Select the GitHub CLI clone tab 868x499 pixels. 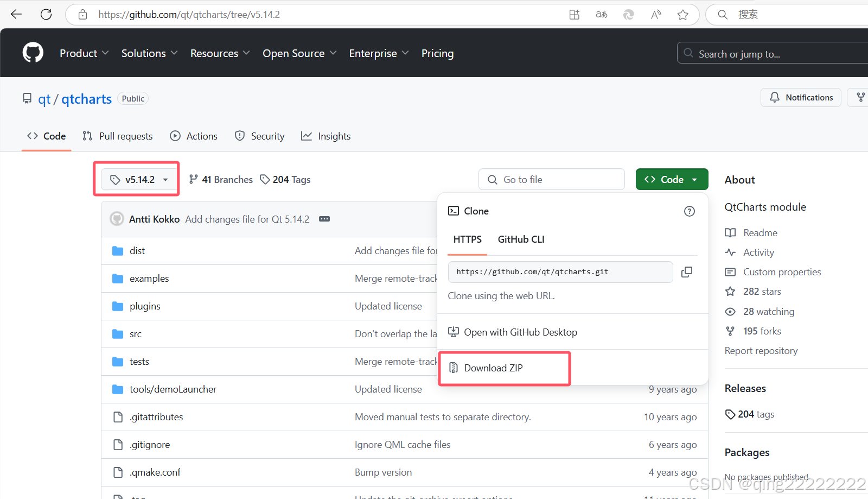coord(521,239)
